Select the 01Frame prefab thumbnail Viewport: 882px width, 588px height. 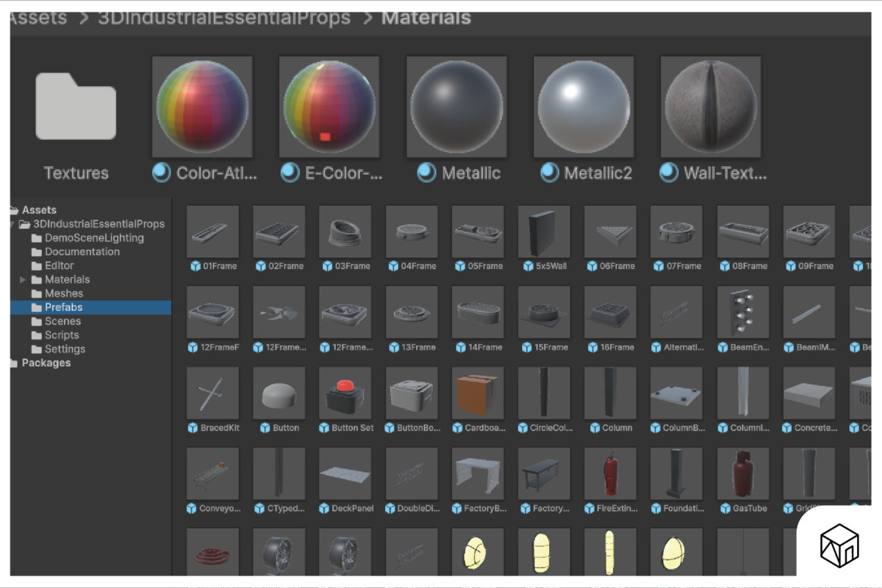tap(213, 232)
